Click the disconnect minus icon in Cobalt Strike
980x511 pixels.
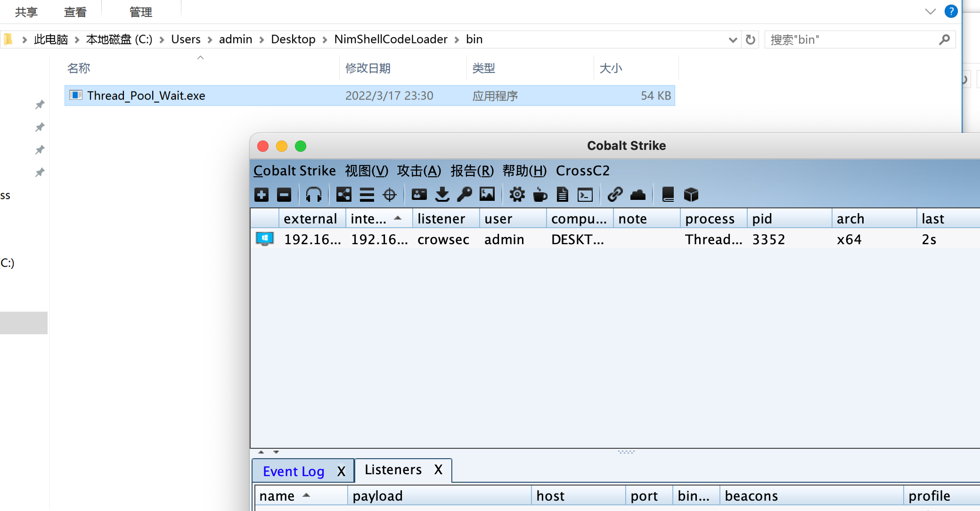pos(284,195)
